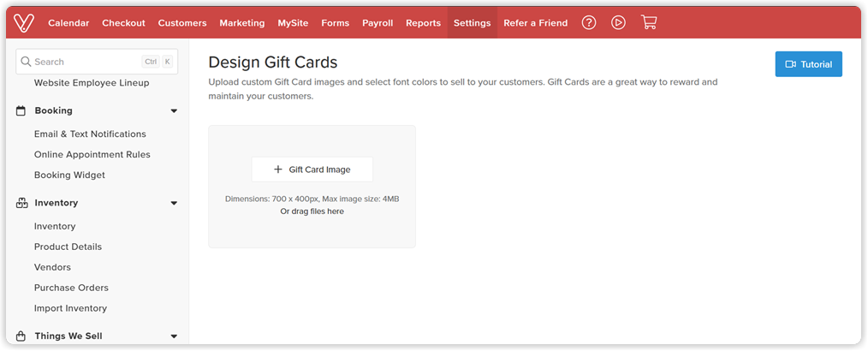The height and width of the screenshot is (351, 868).
Task: Click the Things We Sell bag icon
Action: (x=21, y=336)
